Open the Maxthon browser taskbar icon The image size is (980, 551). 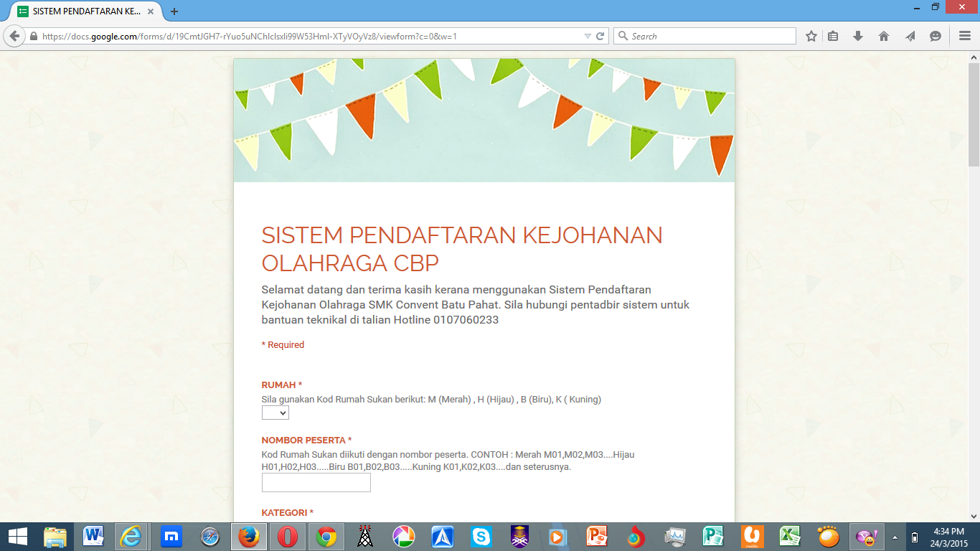point(171,537)
